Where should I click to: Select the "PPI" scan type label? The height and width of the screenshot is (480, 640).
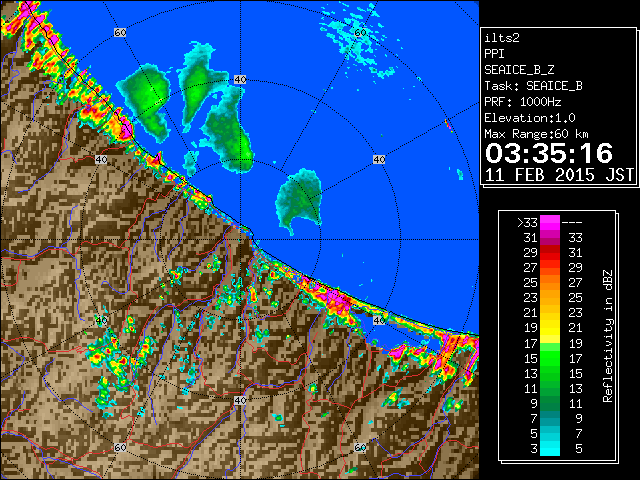click(494, 54)
